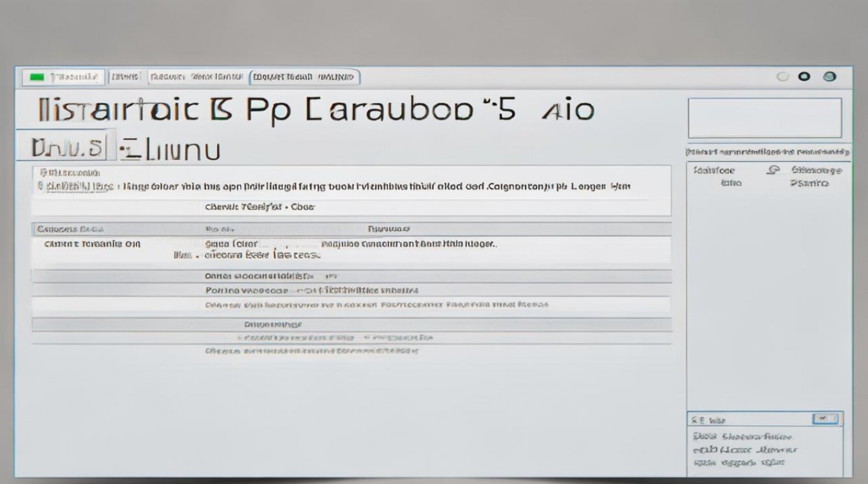Screen dimensions: 868x484
Task: Click the first line in bottom-right list
Action: click(742, 437)
